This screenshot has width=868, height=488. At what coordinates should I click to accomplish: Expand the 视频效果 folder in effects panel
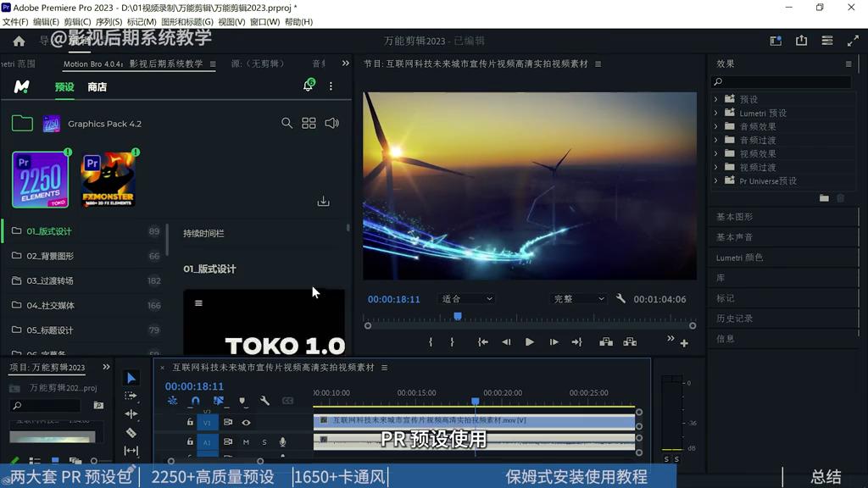(x=746, y=153)
